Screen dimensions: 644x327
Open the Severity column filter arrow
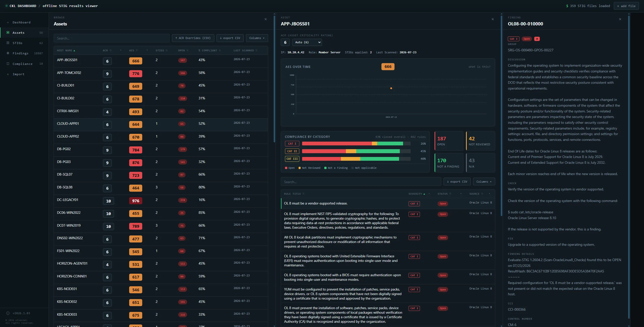(x=429, y=194)
